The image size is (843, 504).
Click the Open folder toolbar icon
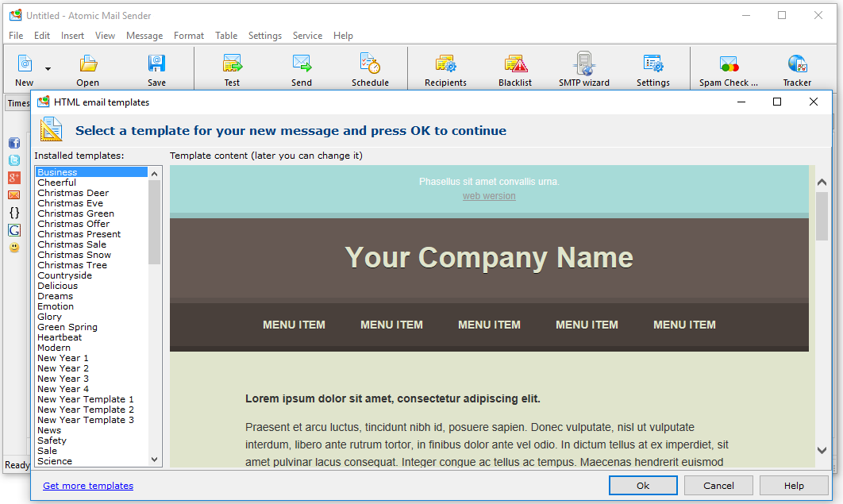pyautogui.click(x=87, y=63)
